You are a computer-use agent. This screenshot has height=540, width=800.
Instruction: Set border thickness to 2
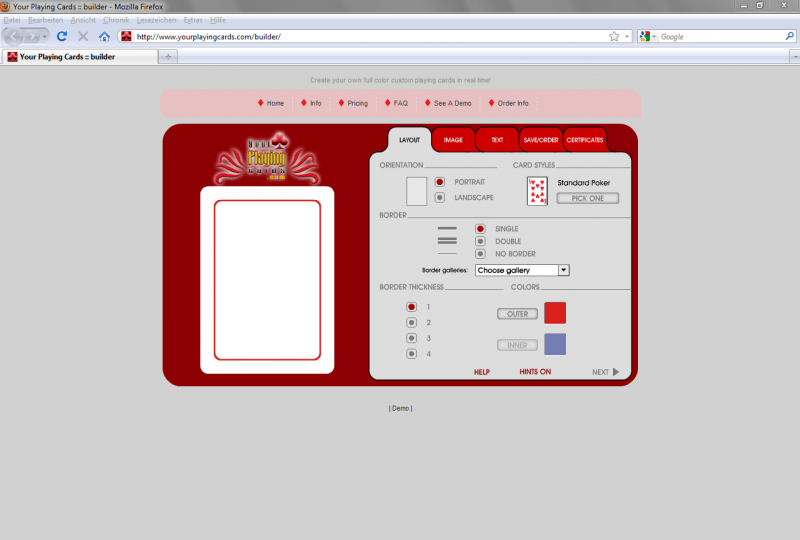click(411, 323)
